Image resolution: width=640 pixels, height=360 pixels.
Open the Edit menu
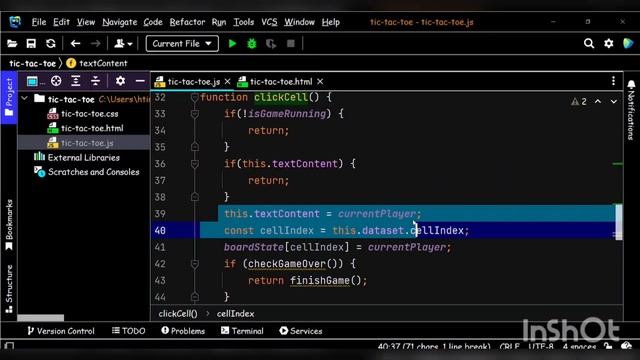pos(61,22)
